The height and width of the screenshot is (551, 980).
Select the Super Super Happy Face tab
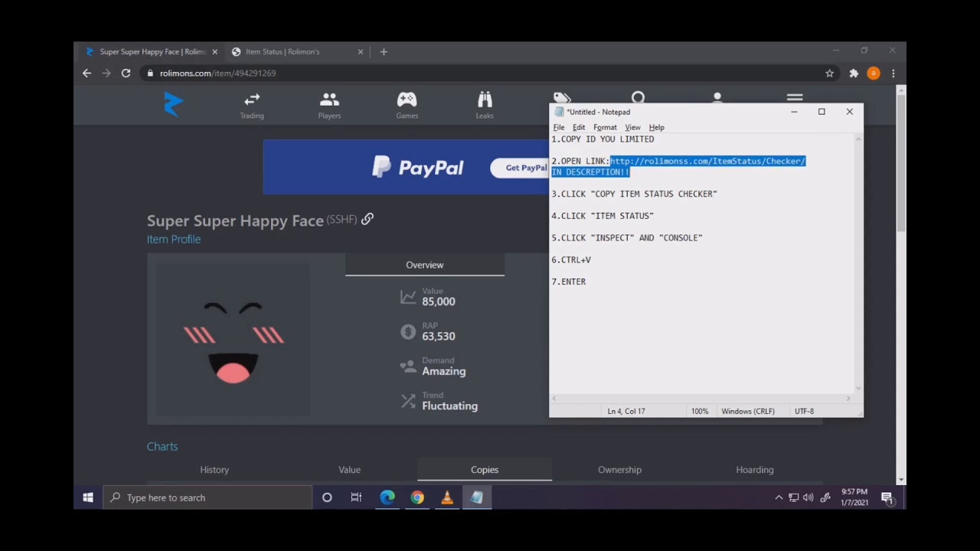(x=152, y=51)
